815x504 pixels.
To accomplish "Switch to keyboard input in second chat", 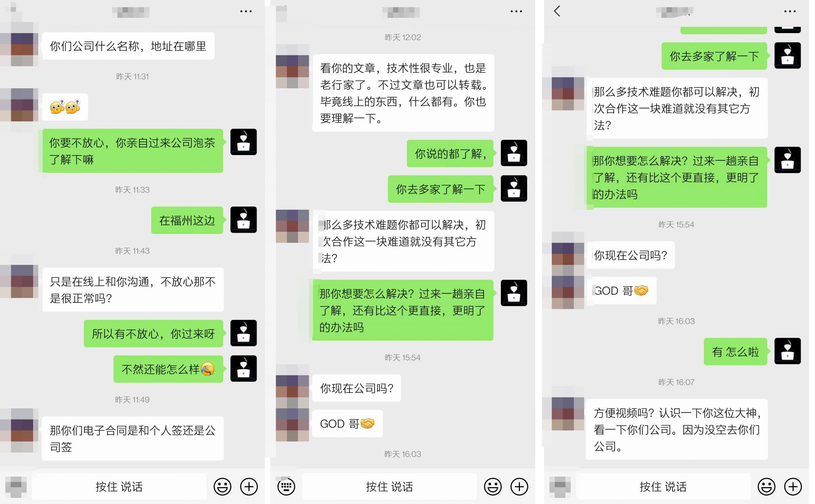I will 286,487.
